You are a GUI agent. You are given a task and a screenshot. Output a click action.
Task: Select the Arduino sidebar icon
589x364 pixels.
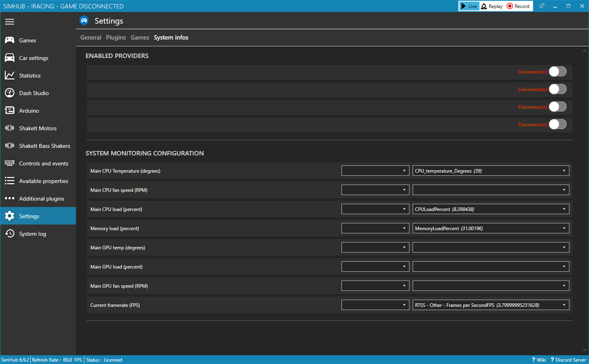pos(10,110)
